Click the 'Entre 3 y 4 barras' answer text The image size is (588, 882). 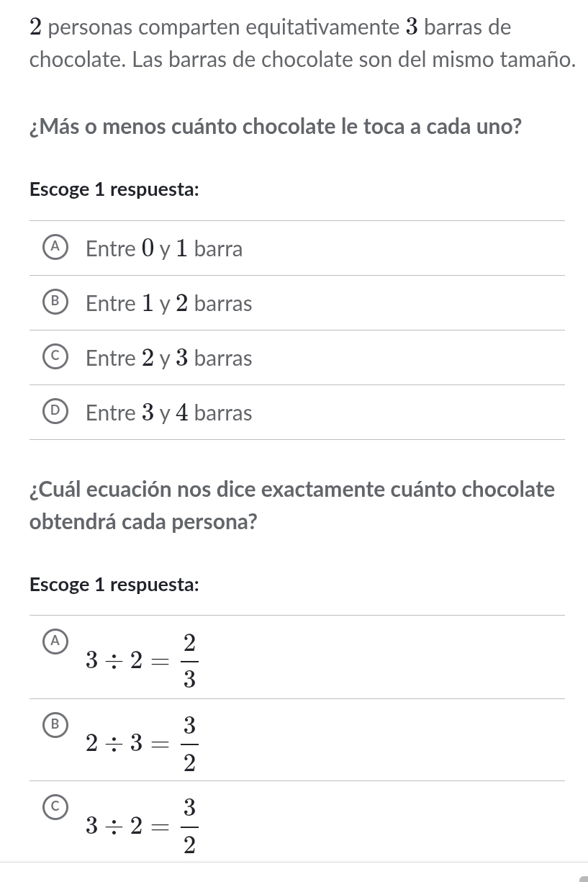pos(169,413)
